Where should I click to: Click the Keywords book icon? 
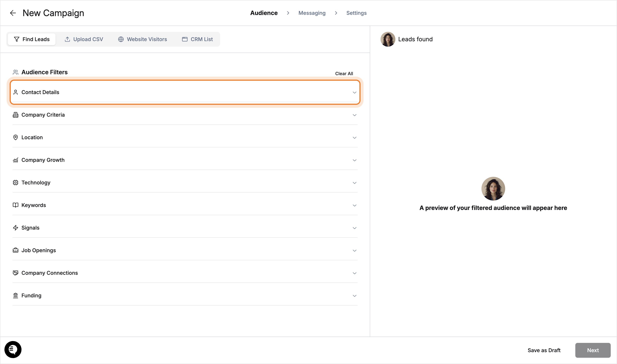coord(15,205)
